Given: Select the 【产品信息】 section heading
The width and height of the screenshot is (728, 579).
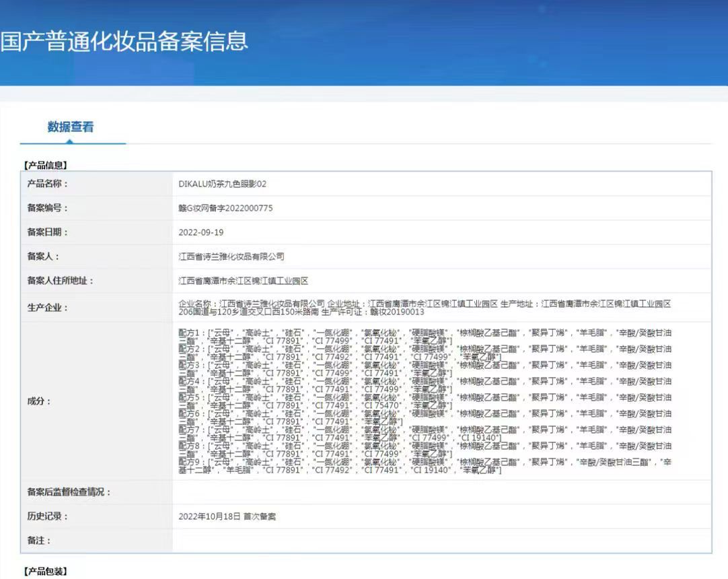Looking at the screenshot, I should [x=46, y=165].
